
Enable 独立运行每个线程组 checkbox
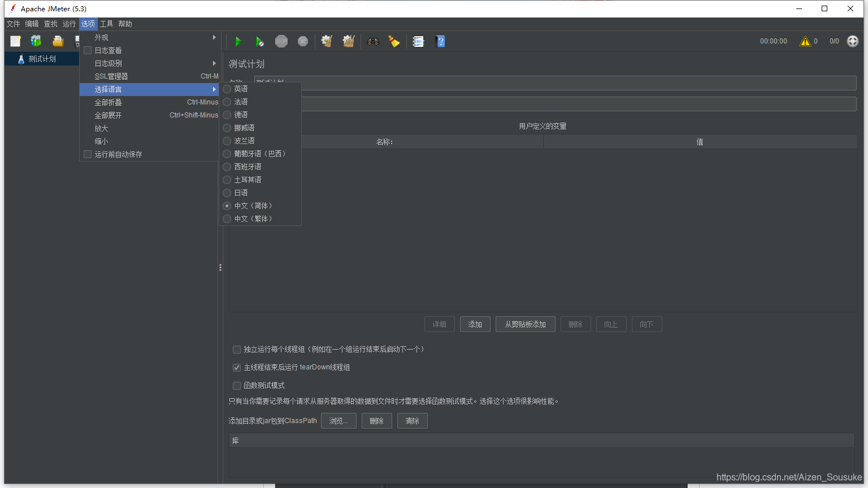(237, 350)
